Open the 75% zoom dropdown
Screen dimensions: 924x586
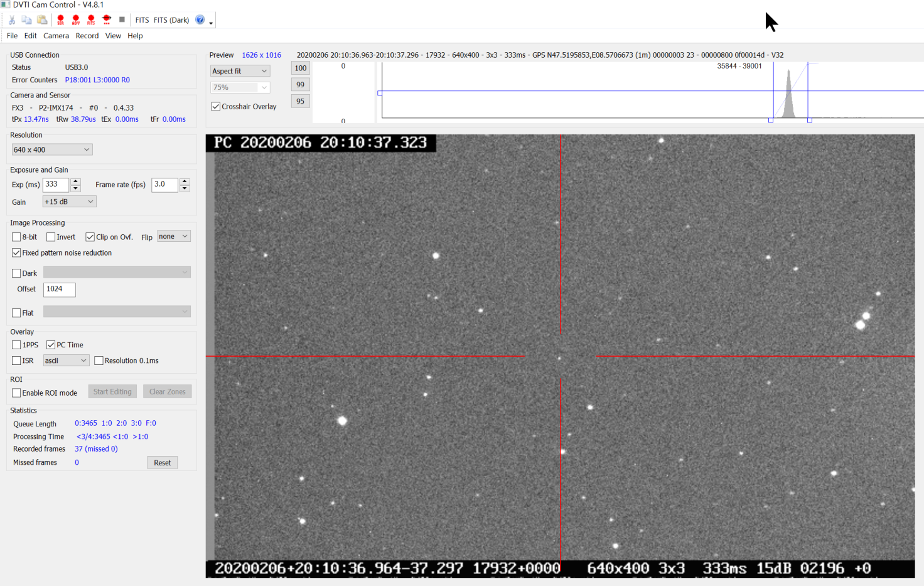[x=240, y=87]
